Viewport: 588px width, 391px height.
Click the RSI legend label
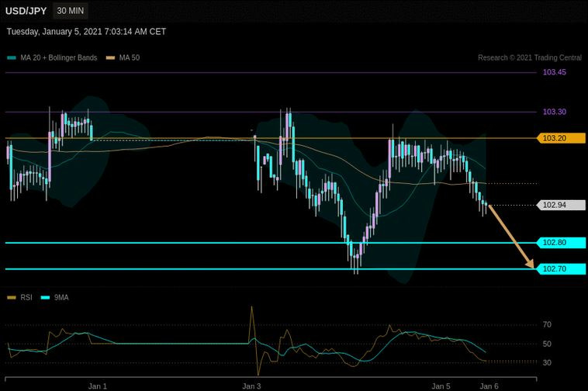[26, 298]
